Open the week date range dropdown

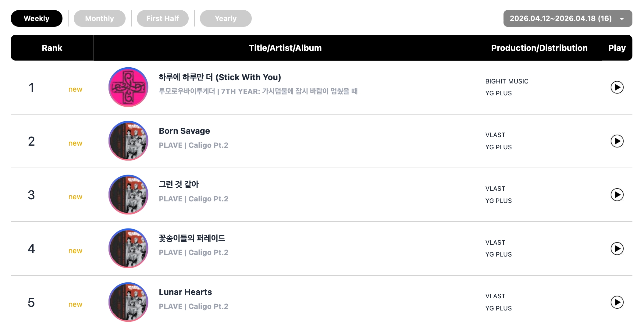click(x=568, y=19)
